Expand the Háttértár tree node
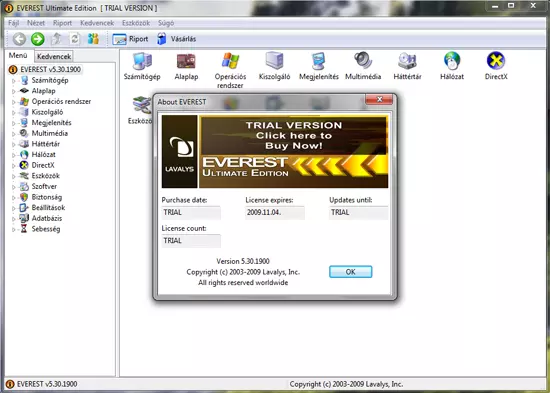Image resolution: width=550 pixels, height=393 pixels. (x=14, y=145)
